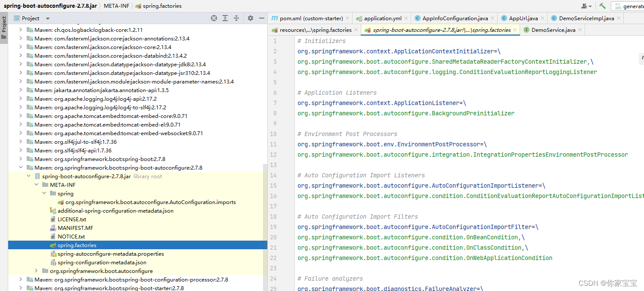Click line number 10 in the editor gutter

[273, 134]
